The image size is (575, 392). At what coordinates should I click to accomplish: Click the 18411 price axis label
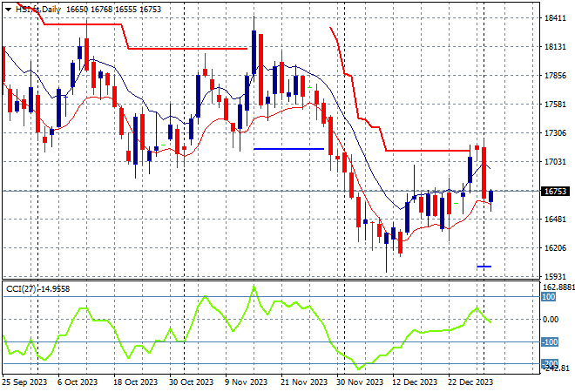click(556, 18)
